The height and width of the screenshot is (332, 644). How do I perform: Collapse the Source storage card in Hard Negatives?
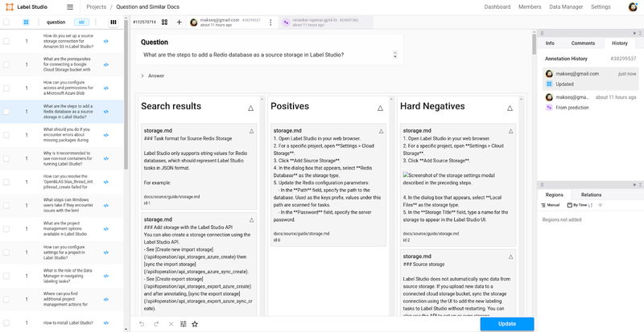pyautogui.click(x=510, y=257)
